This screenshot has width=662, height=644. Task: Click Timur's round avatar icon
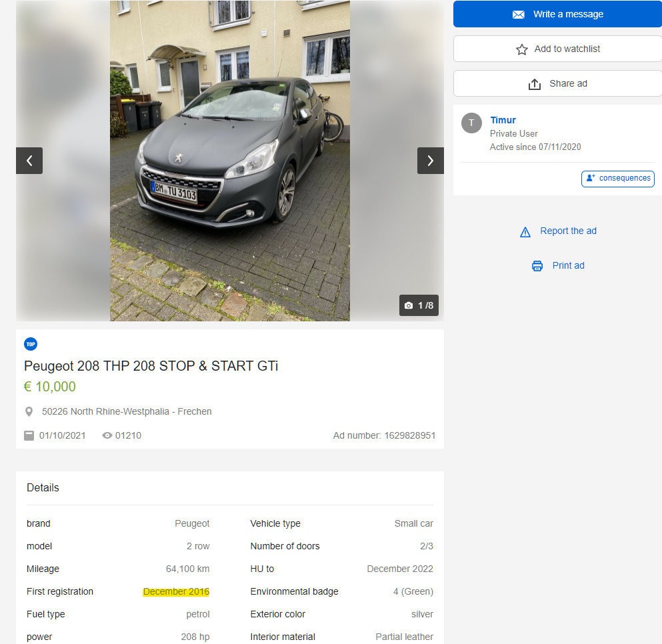(x=471, y=123)
